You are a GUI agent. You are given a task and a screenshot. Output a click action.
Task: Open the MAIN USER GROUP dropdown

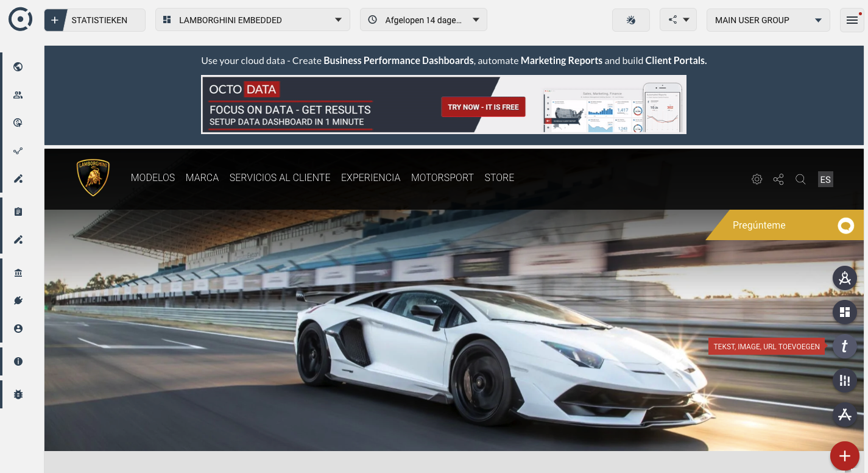(768, 20)
